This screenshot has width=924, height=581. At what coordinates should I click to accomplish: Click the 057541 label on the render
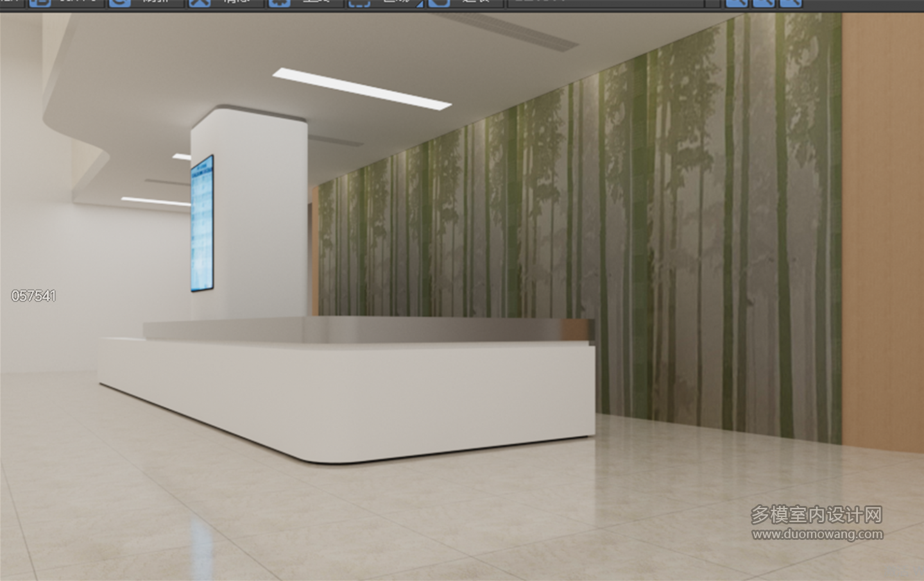coord(33,296)
